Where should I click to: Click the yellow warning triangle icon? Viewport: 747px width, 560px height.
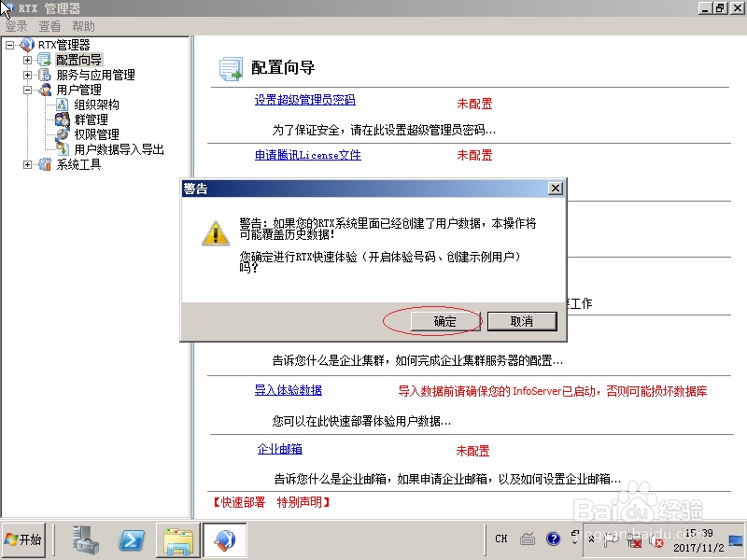pos(216,233)
